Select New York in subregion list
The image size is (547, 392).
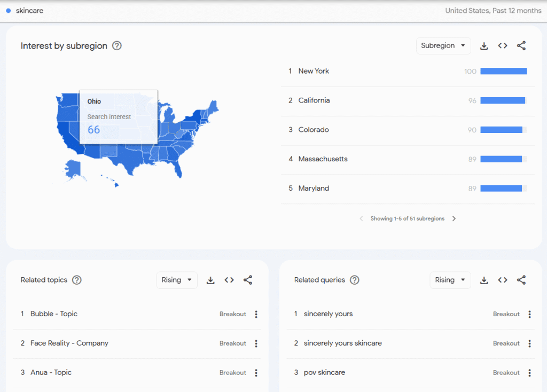[x=314, y=71]
